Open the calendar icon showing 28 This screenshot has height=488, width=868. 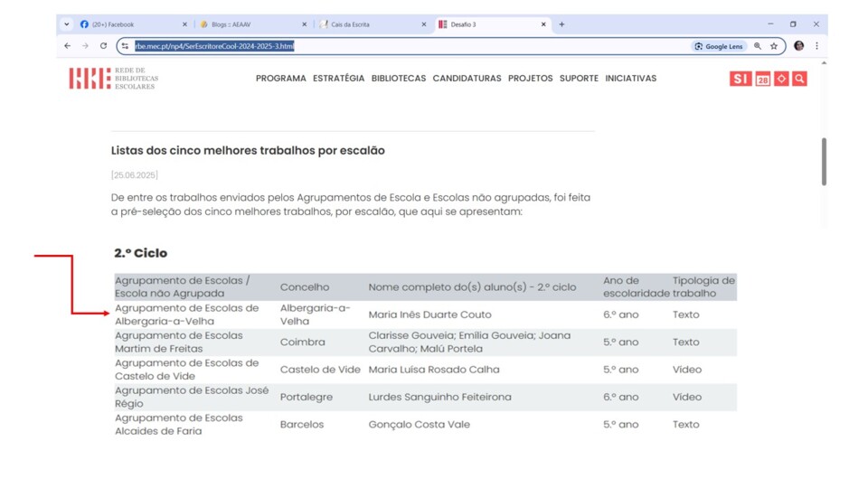763,80
